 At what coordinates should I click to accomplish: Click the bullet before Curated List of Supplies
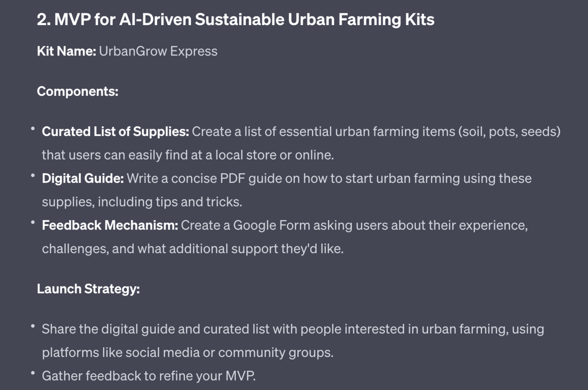pyautogui.click(x=33, y=129)
